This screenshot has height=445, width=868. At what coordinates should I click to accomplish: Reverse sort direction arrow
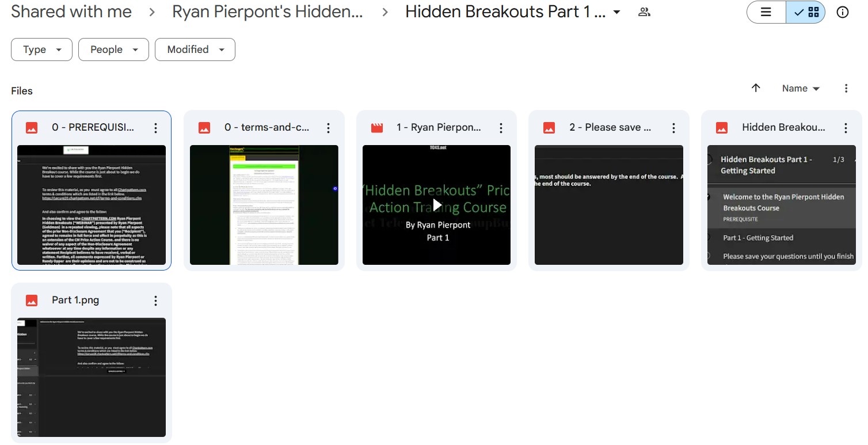point(756,88)
